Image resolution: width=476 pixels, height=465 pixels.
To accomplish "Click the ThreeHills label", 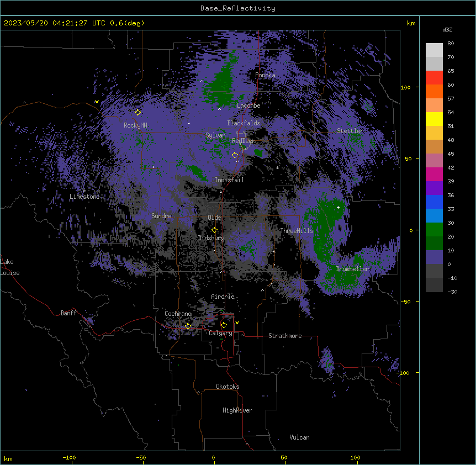I will pyautogui.click(x=297, y=231).
